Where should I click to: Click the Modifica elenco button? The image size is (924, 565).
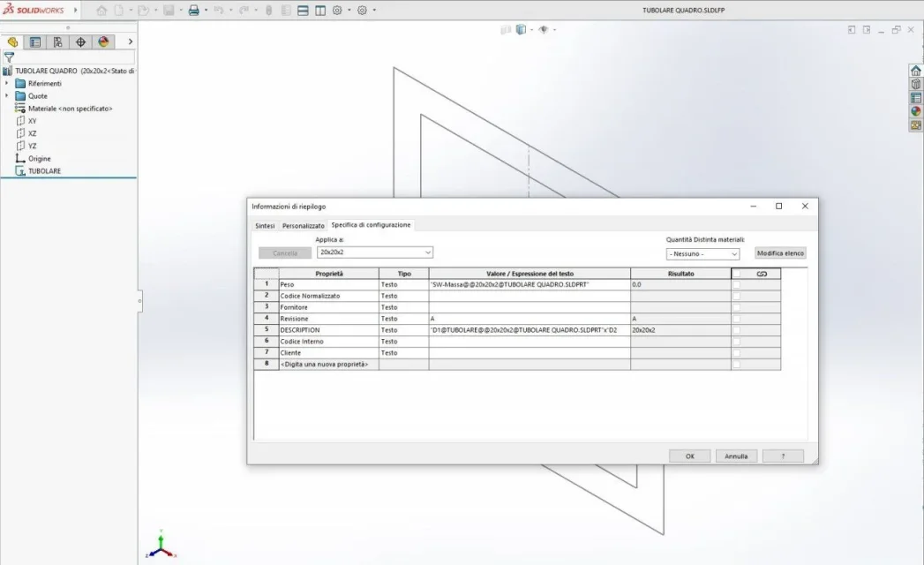(780, 253)
